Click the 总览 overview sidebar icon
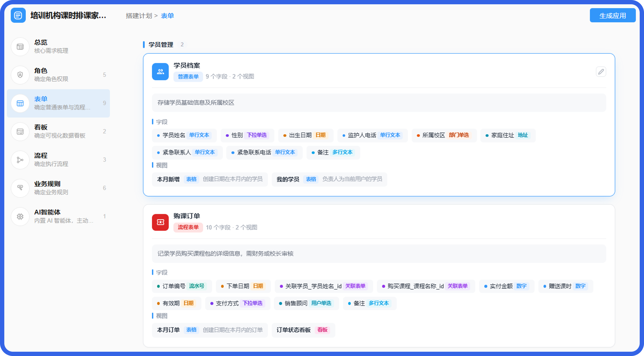 20,47
